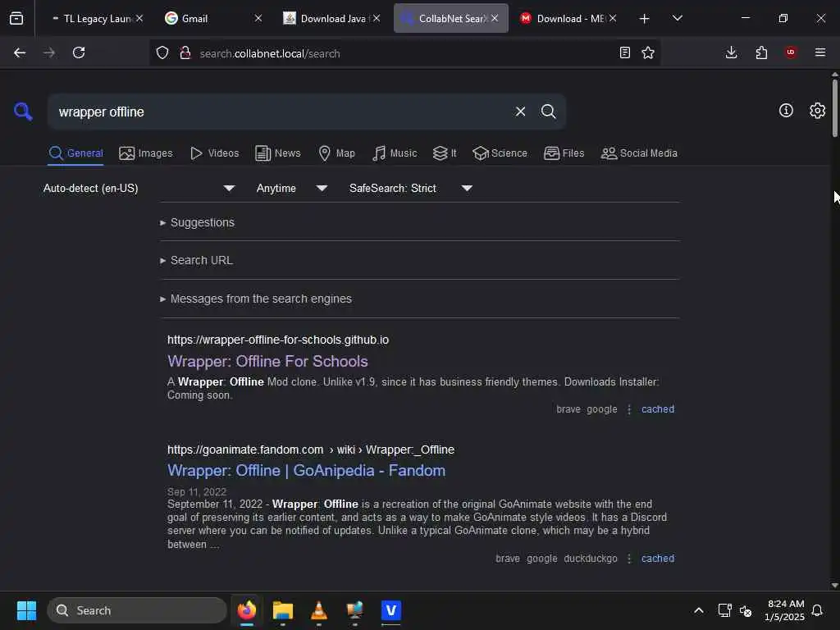This screenshot has height=630, width=840.
Task: Show hidden tray icons chevron
Action: (x=699, y=610)
